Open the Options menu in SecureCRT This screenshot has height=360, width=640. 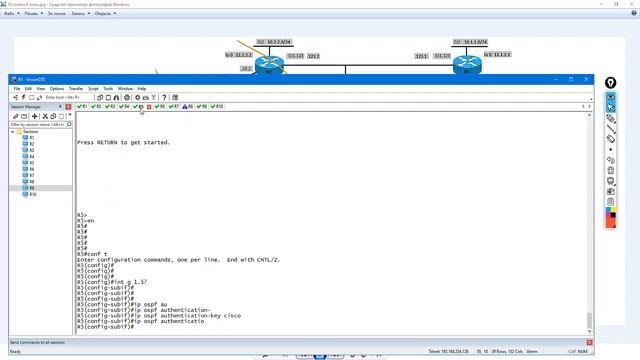click(57, 89)
